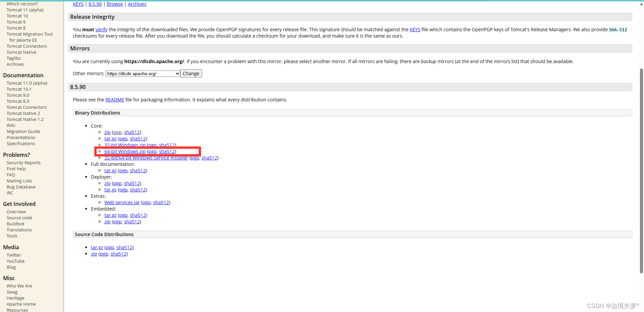Download the Core zip distribution
This screenshot has height=312, width=644.
point(107,132)
